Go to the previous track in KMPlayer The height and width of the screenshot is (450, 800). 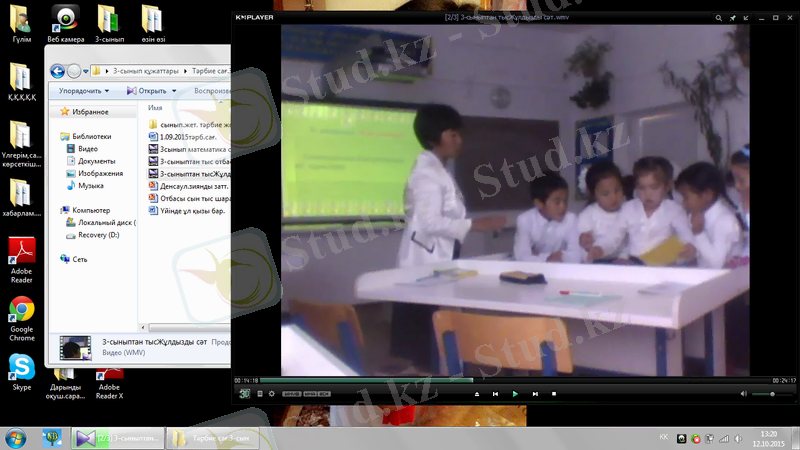pyautogui.click(x=495, y=394)
